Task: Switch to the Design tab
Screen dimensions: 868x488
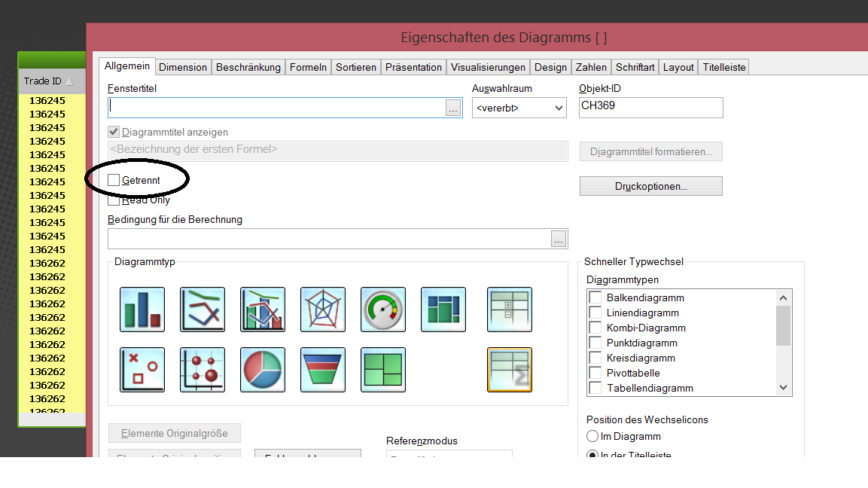Action: click(x=551, y=67)
